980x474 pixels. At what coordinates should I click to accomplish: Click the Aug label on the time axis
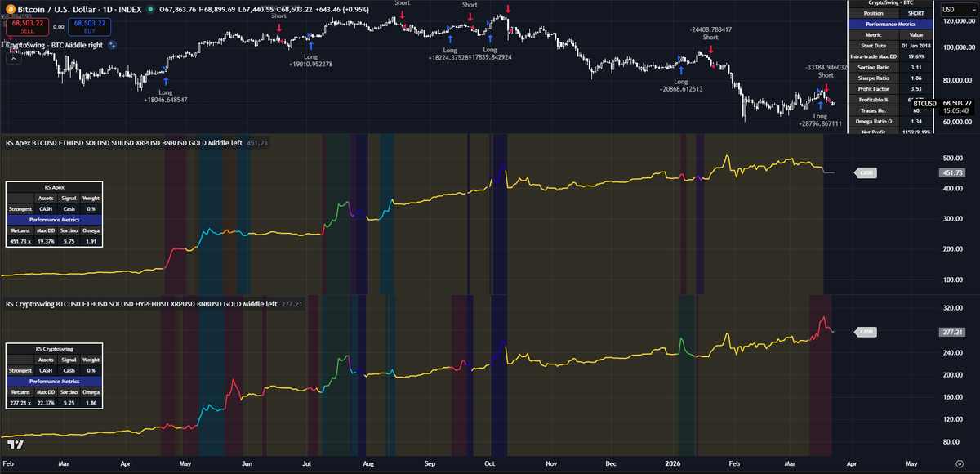tap(367, 463)
